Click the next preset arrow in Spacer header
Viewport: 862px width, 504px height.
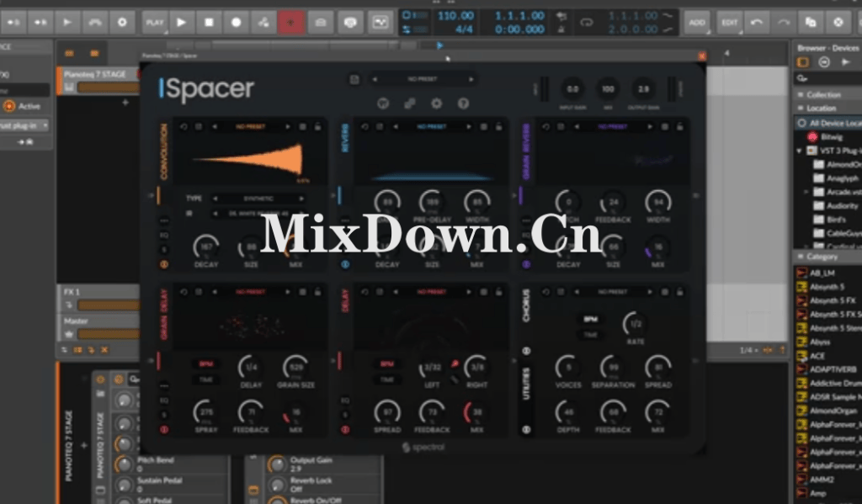tap(471, 79)
